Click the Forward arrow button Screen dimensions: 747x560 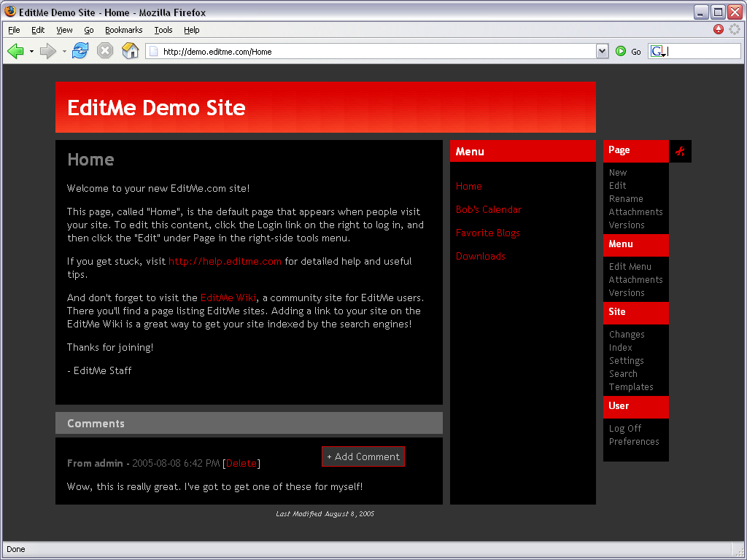click(47, 51)
